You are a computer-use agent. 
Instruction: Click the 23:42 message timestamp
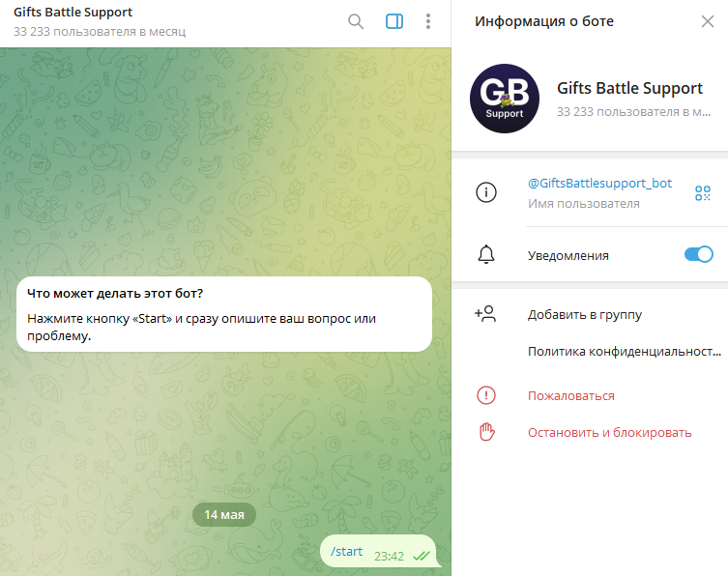pos(389,556)
